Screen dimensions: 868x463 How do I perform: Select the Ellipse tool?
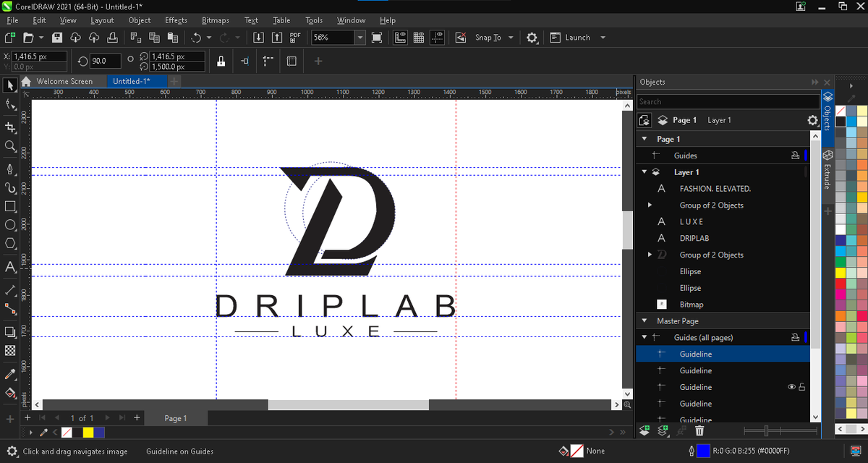[11, 225]
